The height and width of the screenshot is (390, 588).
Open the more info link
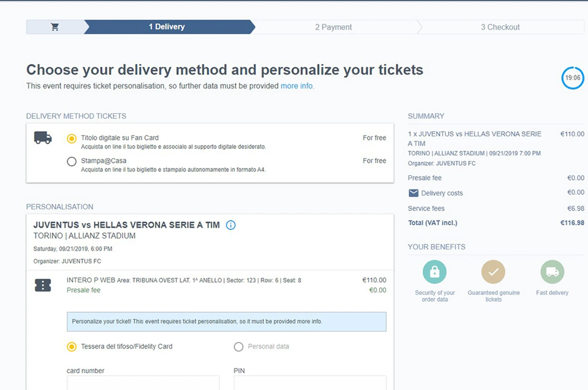click(x=297, y=86)
